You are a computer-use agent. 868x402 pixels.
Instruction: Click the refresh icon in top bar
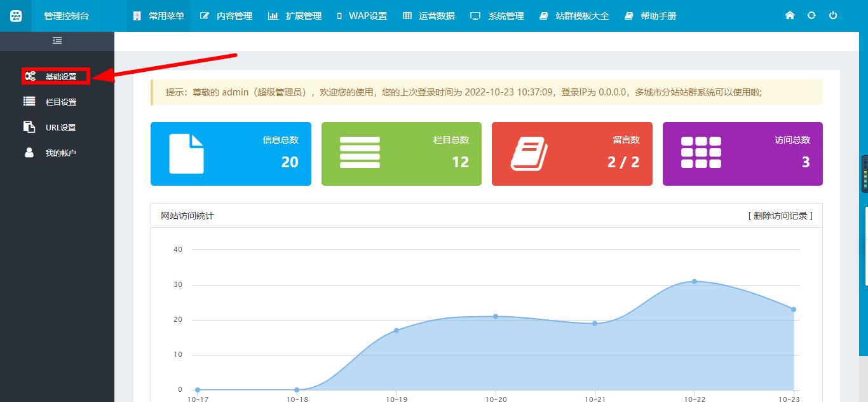(811, 15)
